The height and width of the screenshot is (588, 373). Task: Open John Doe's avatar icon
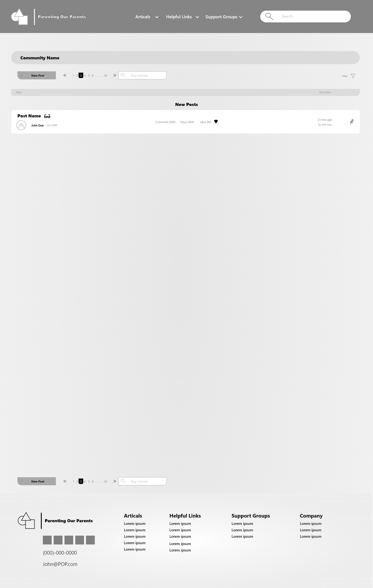[21, 125]
